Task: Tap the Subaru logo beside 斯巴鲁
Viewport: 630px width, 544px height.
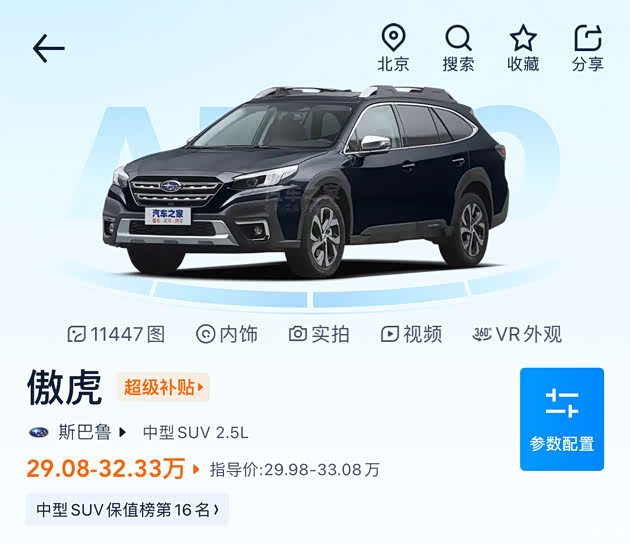Action: click(39, 433)
